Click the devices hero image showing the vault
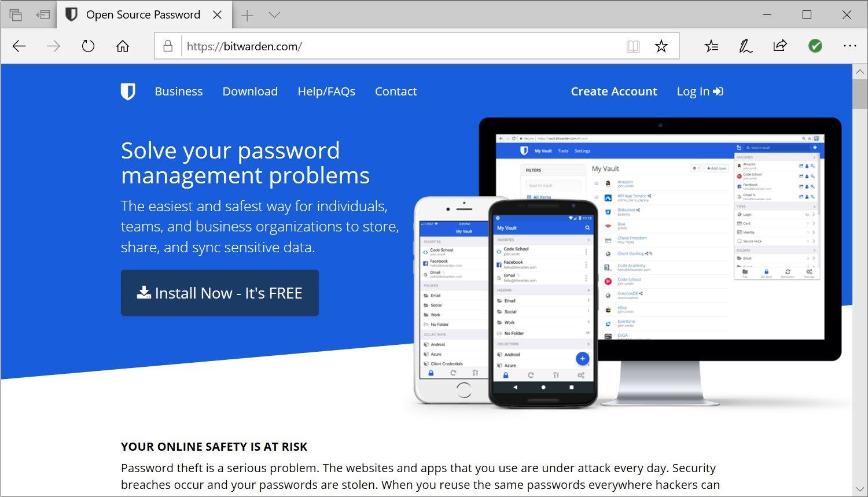Viewport: 868px width, 497px height. (628, 263)
